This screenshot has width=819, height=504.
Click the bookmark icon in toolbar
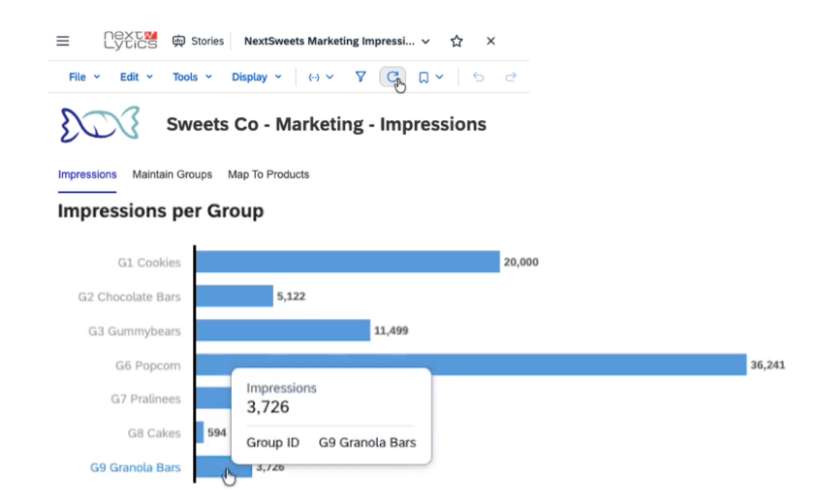click(424, 78)
